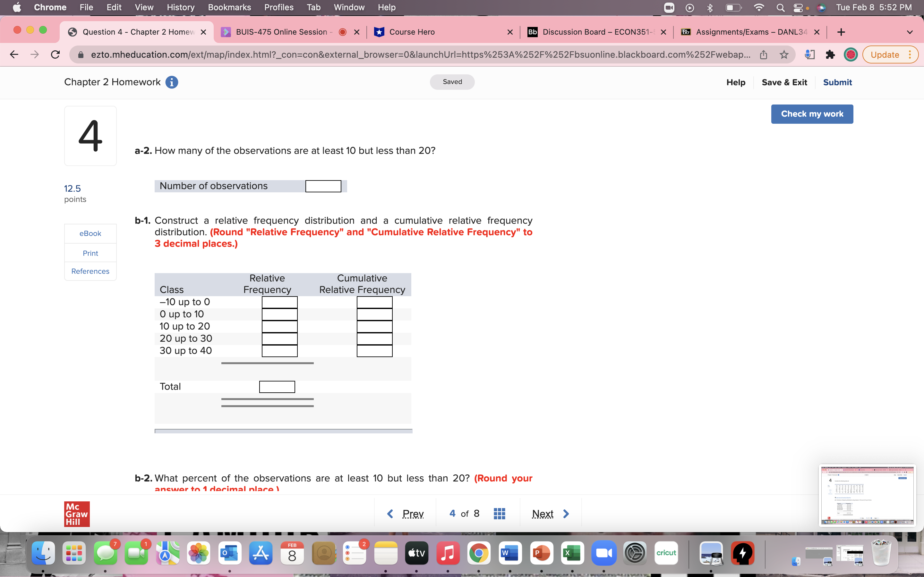Open the Bookmarks menu
924x577 pixels.
pyautogui.click(x=229, y=7)
